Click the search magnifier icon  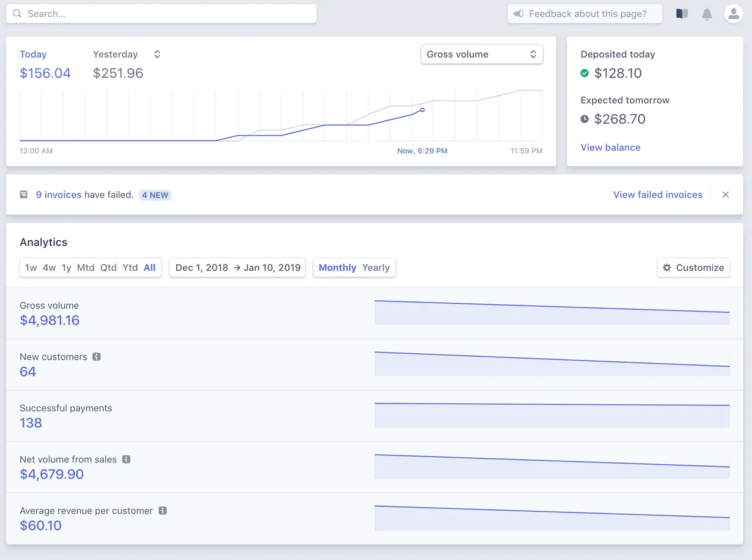[17, 14]
